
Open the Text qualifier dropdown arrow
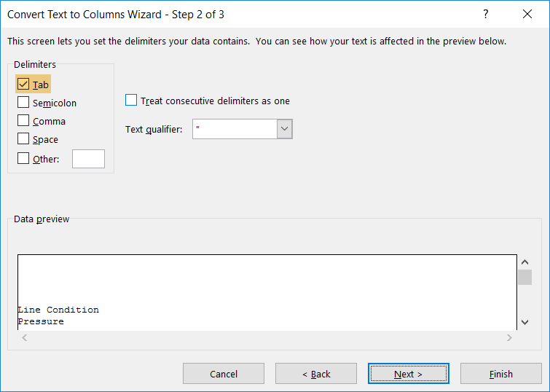click(x=285, y=129)
